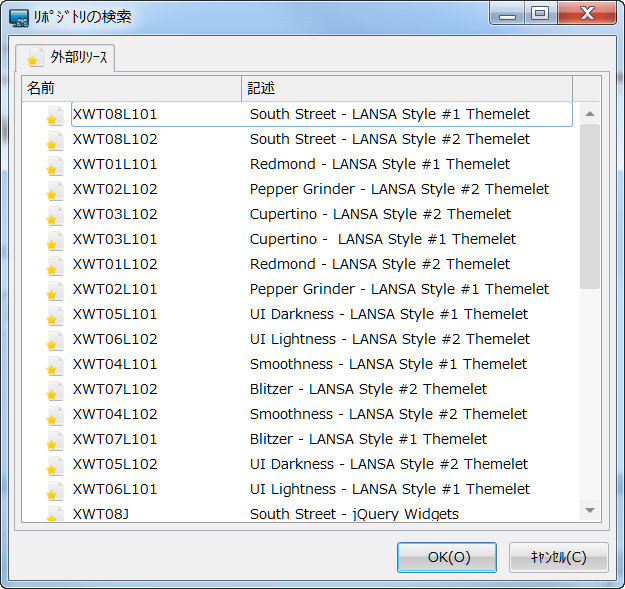This screenshot has width=625, height=589.
Task: Click description 'Redmond - LANSA Style #1 Themelet'
Action: click(x=380, y=165)
